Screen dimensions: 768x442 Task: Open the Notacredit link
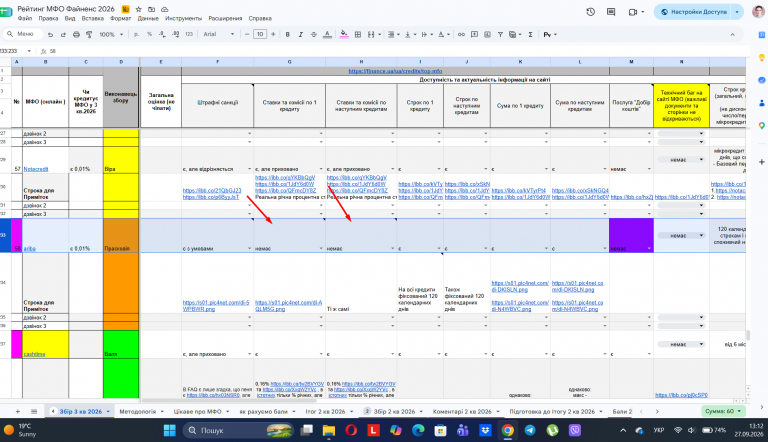(x=36, y=169)
